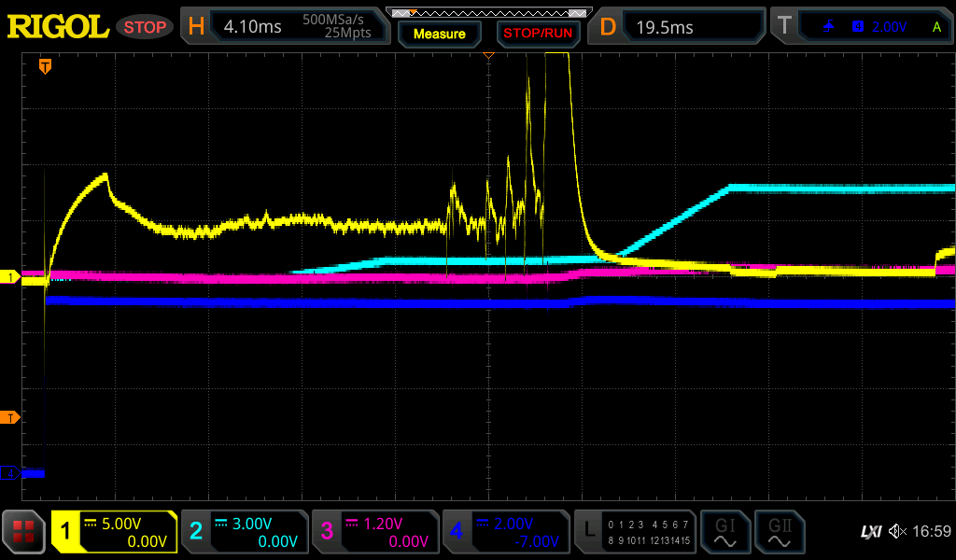Open the delay 19.5ms settings panel

[x=679, y=27]
